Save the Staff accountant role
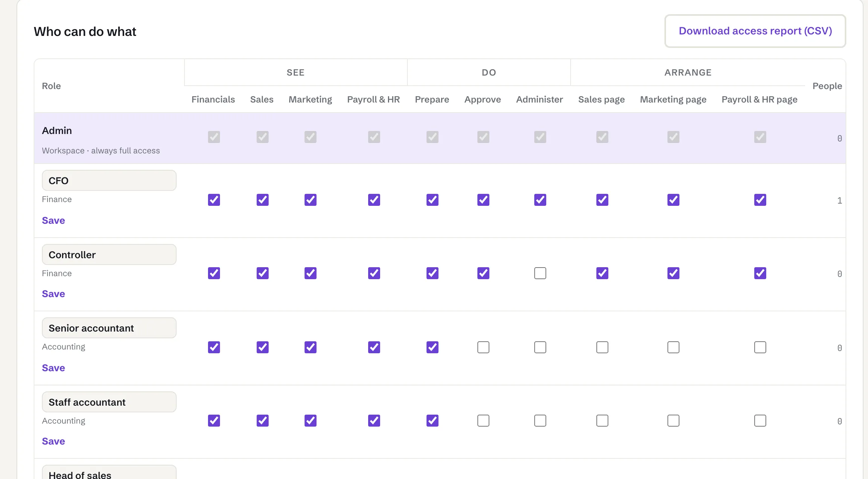 coord(54,441)
